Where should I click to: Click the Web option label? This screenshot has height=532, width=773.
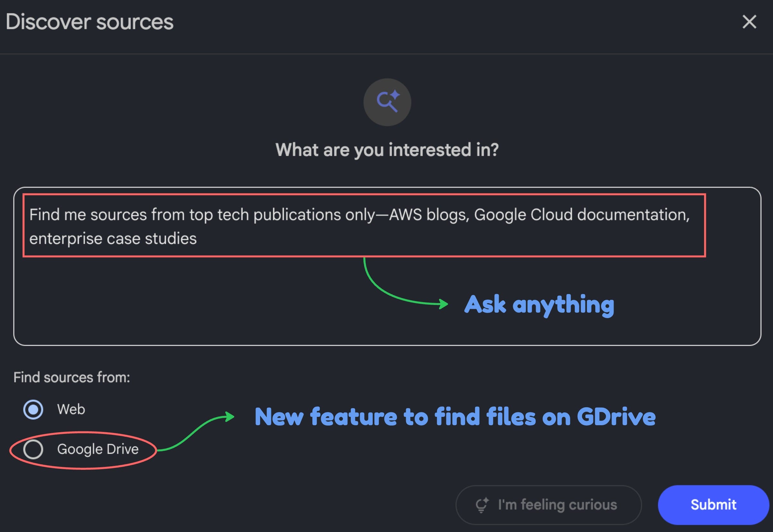pos(71,409)
